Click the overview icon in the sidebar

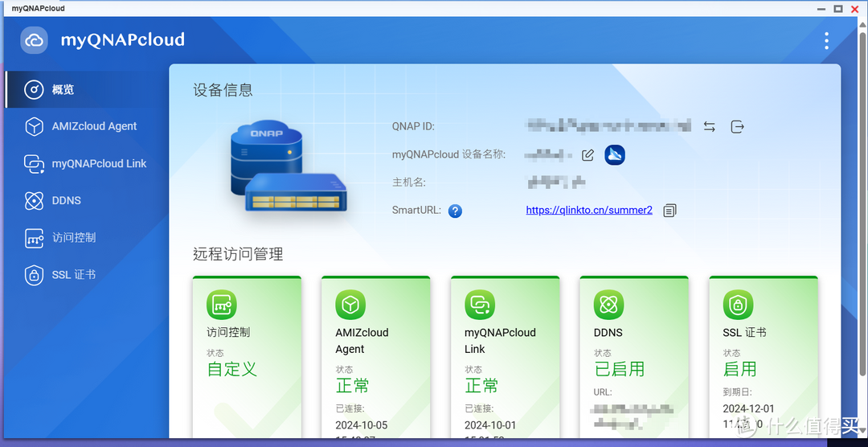pyautogui.click(x=35, y=89)
